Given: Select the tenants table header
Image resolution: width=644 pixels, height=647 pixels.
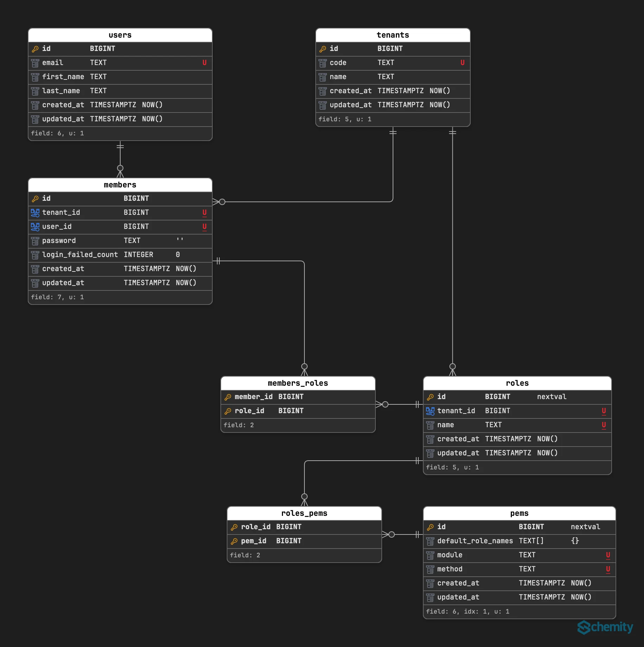Looking at the screenshot, I should (393, 35).
